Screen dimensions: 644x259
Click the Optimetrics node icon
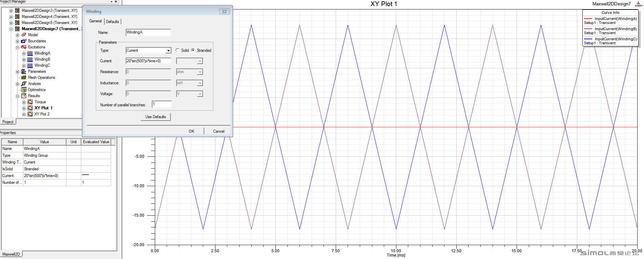[24, 90]
